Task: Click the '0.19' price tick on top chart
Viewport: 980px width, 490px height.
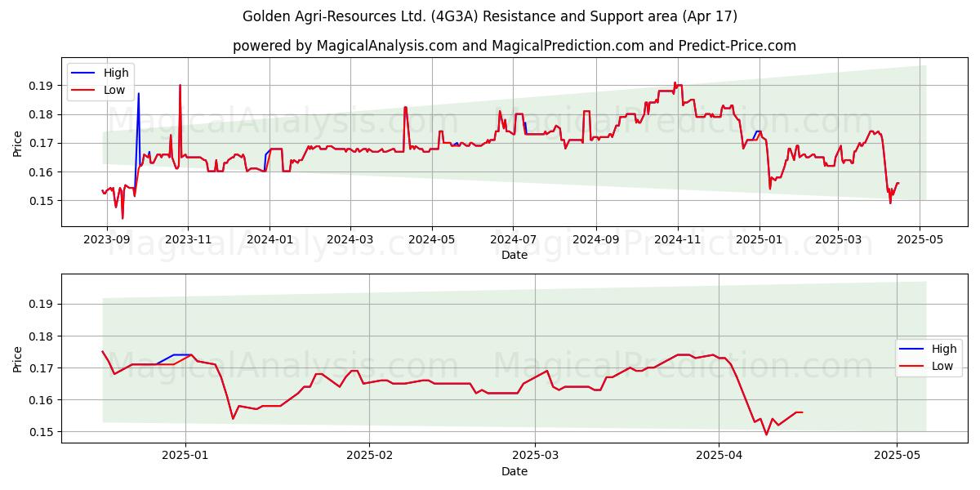Action: click(x=42, y=86)
